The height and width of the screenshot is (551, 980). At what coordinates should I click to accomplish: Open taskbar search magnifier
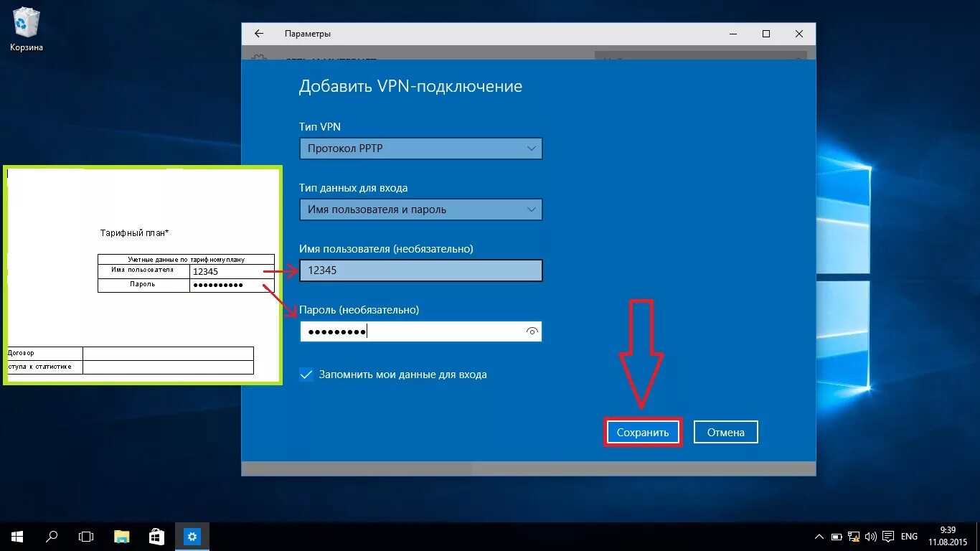52,536
